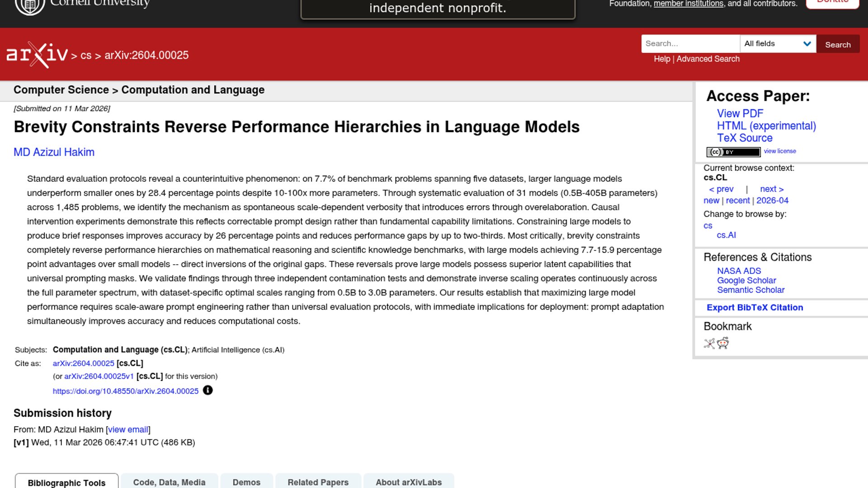Bookmark on Reddit icon
Viewport: 868px width, 488px height.
pos(723,343)
